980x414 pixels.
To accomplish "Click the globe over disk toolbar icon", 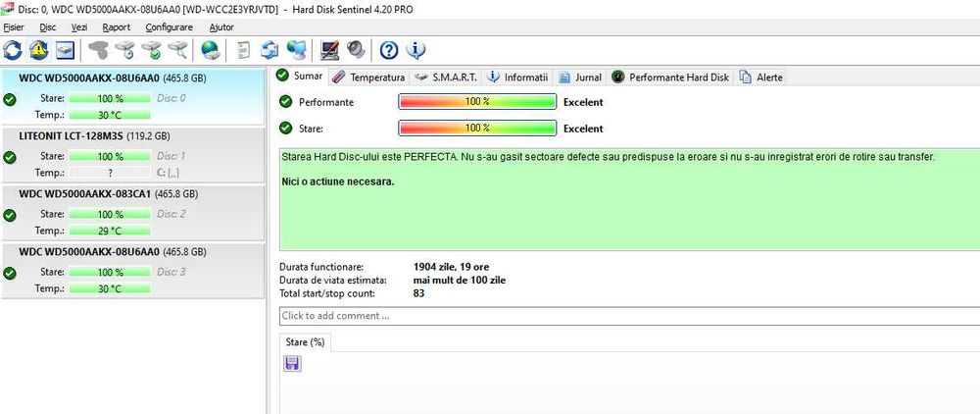I will (x=210, y=50).
